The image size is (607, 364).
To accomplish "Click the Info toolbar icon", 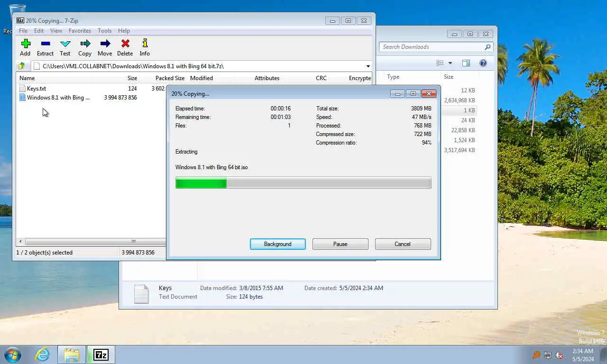I will (x=145, y=47).
